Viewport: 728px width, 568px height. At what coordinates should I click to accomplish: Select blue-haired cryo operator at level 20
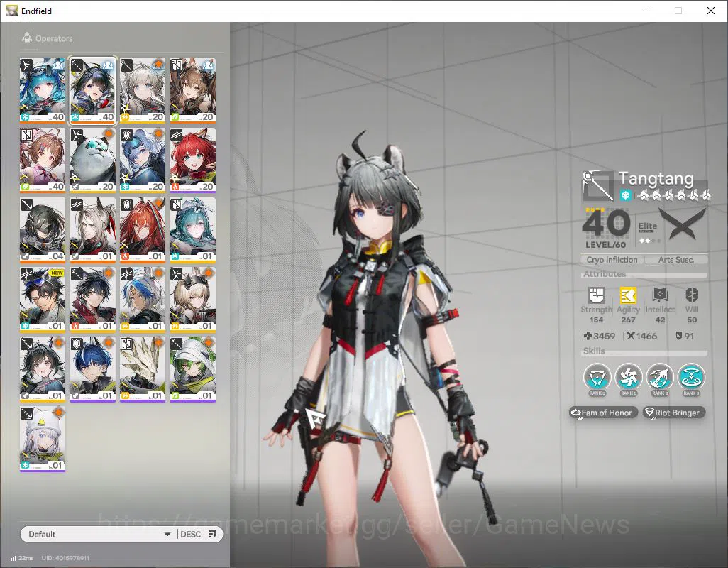point(143,160)
